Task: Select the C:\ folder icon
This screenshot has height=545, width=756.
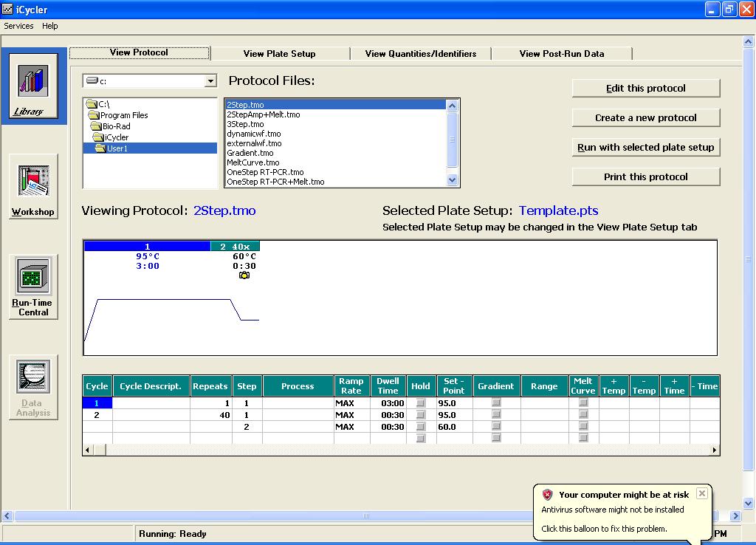Action: pyautogui.click(x=92, y=103)
